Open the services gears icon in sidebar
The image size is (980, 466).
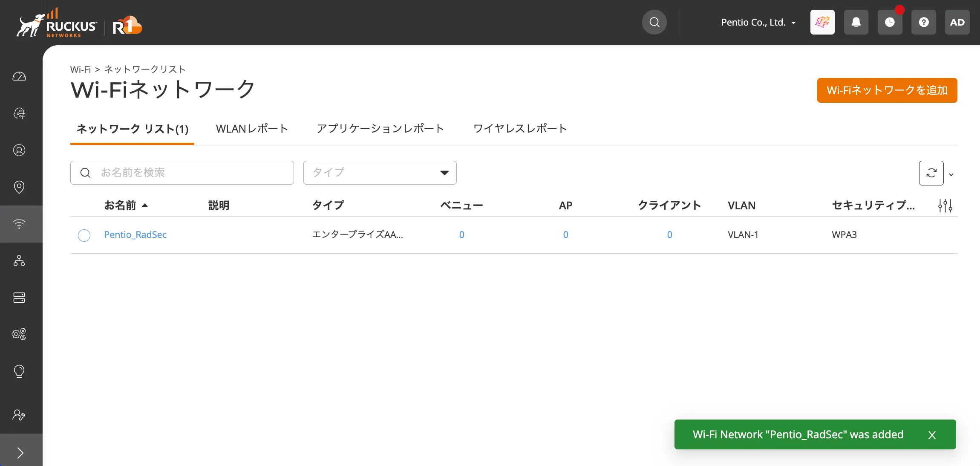coord(19,334)
